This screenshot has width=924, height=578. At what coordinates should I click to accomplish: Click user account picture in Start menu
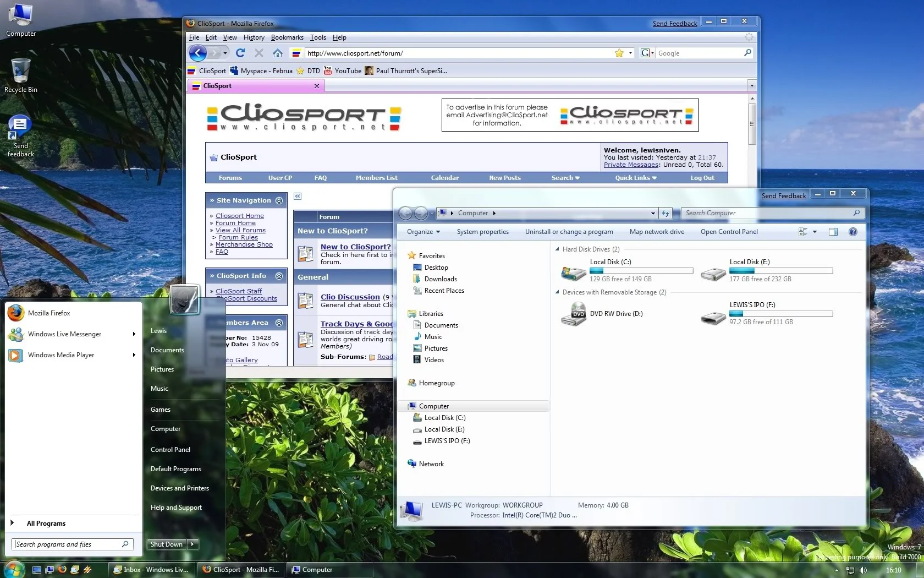(184, 299)
